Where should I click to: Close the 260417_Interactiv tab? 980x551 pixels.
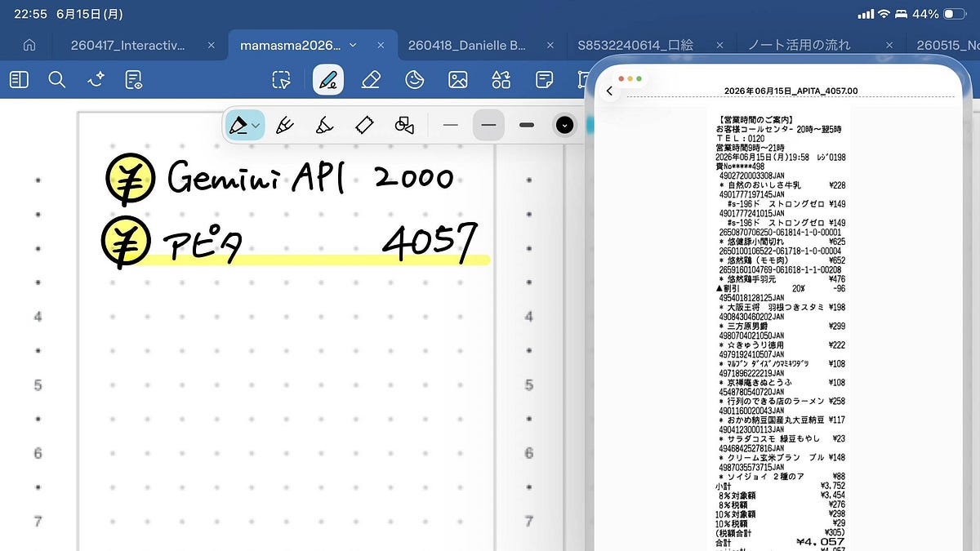click(x=212, y=46)
